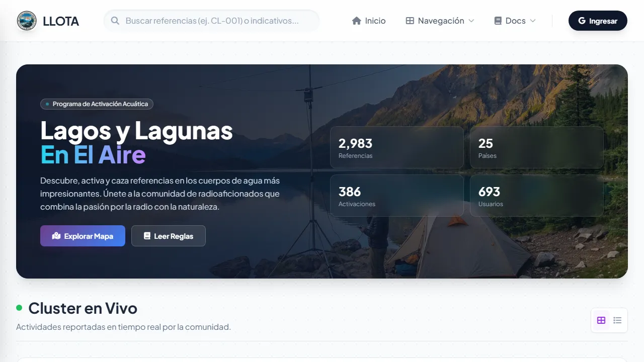Click the Explorar Mapa button
644x362 pixels.
(83, 236)
